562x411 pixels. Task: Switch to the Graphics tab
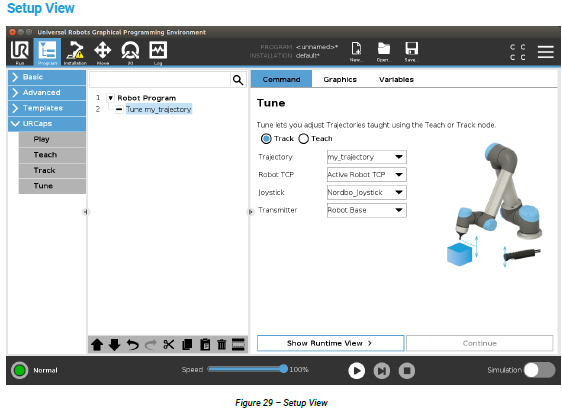tap(340, 79)
